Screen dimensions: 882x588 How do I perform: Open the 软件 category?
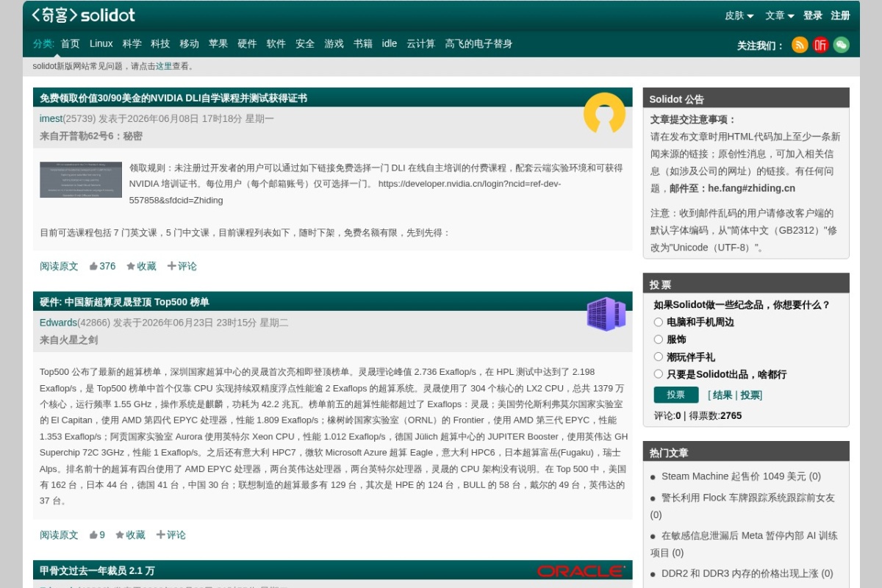[276, 43]
